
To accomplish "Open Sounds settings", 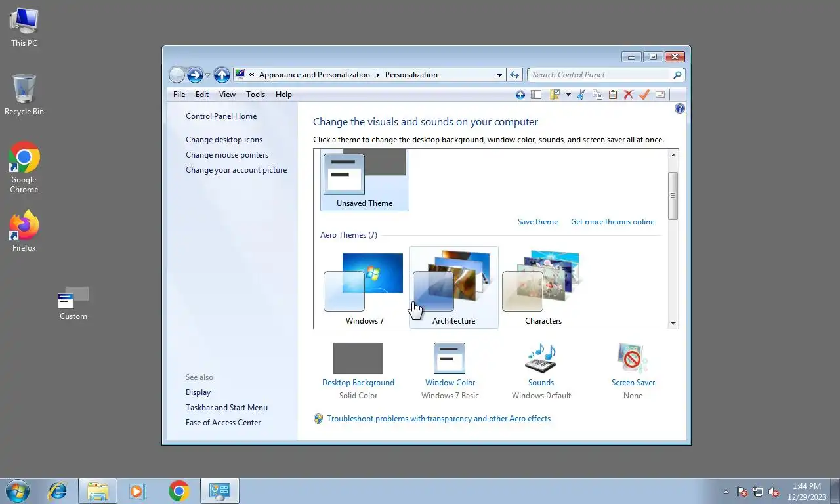I will click(541, 371).
